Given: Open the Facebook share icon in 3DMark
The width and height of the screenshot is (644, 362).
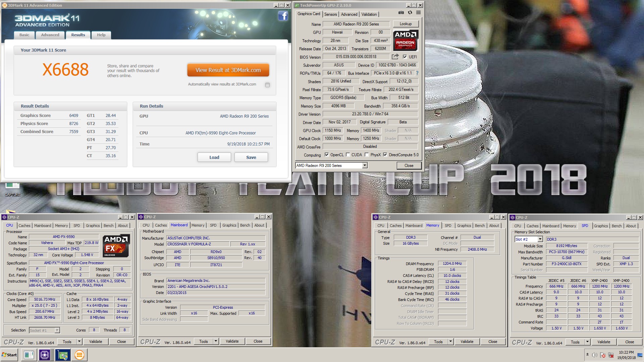Looking at the screenshot, I should (x=283, y=16).
